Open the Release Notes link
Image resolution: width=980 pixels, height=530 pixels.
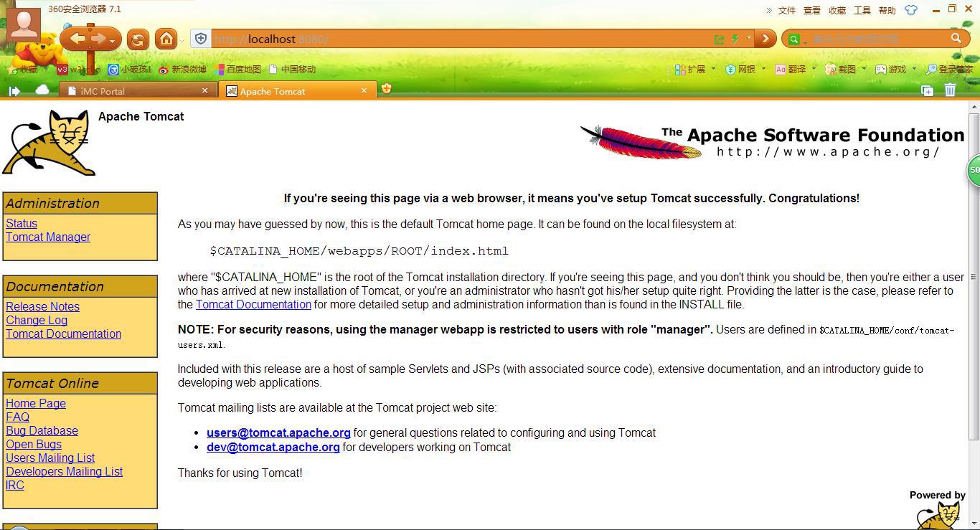tap(42, 306)
